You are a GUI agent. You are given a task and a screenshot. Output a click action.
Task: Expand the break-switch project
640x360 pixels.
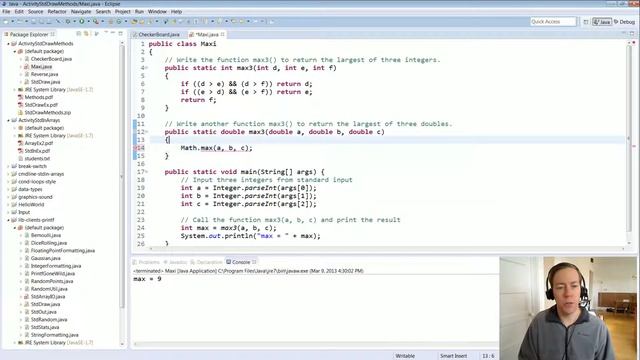8,167
